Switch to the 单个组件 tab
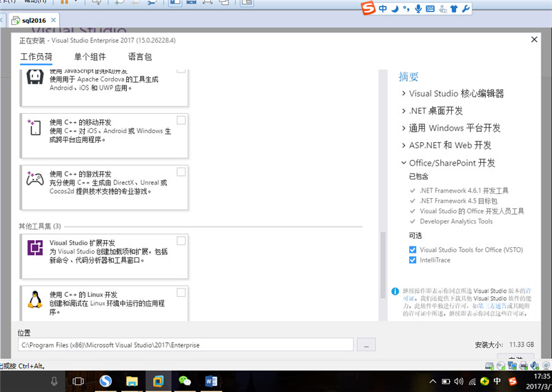This screenshot has width=552, height=392. point(90,57)
